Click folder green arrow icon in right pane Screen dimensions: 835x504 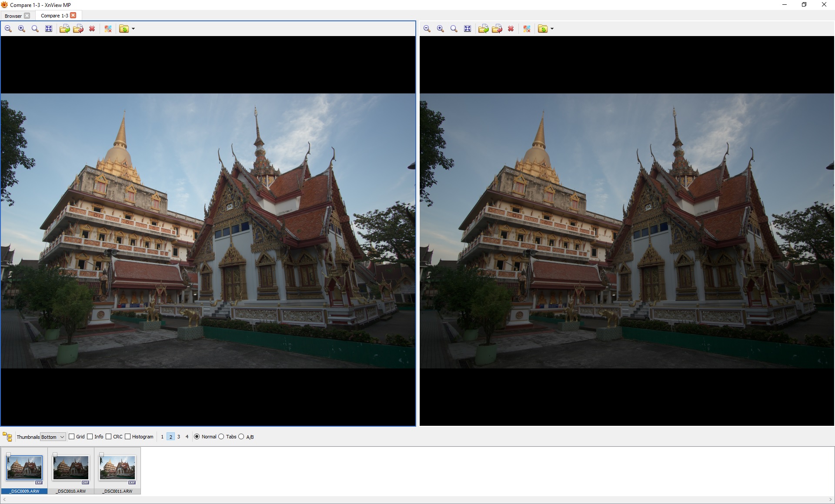tap(483, 29)
